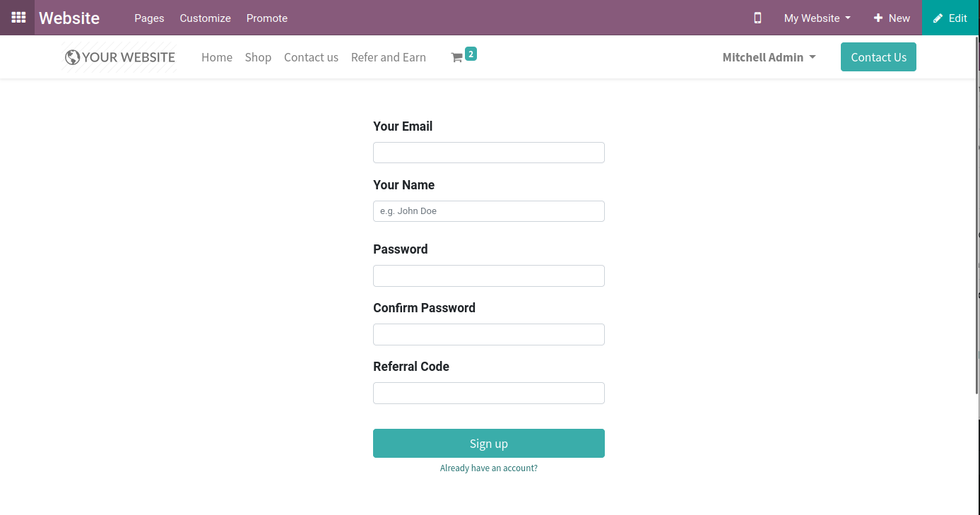Open the Refer and Earn page
The image size is (980, 515).
click(389, 57)
